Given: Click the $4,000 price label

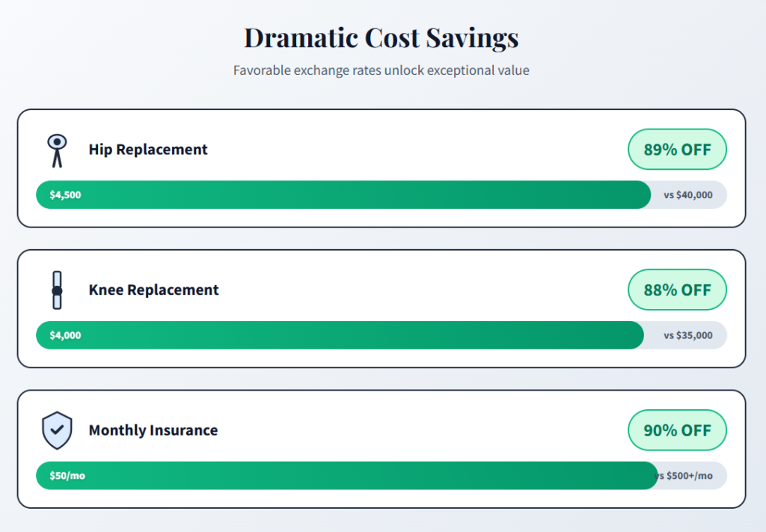Looking at the screenshot, I should point(65,335).
